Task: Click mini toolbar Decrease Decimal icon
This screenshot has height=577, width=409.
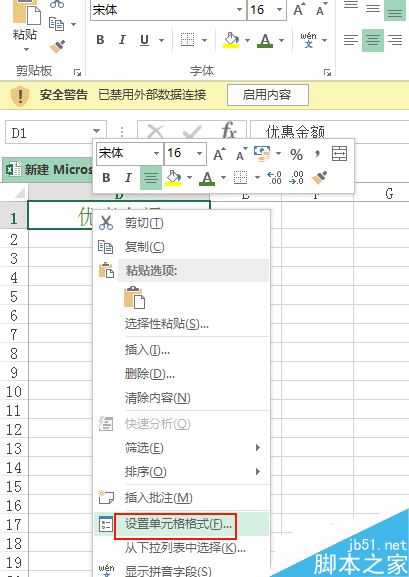Action: tap(296, 178)
